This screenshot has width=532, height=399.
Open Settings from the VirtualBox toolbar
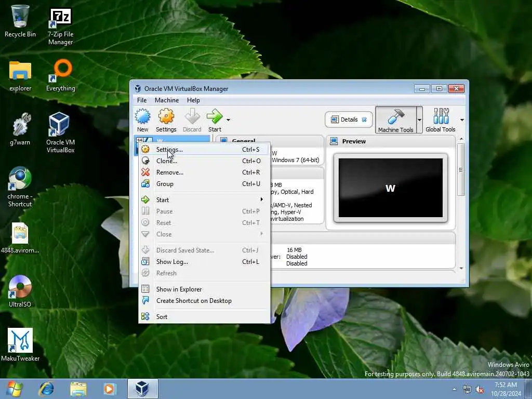(166, 120)
